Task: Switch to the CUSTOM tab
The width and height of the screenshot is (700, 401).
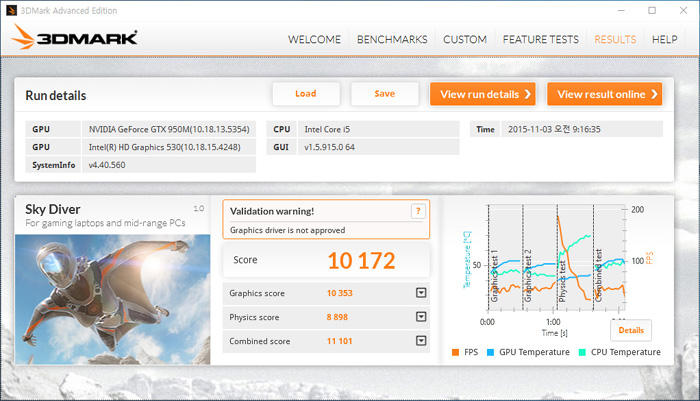Action: pos(465,39)
